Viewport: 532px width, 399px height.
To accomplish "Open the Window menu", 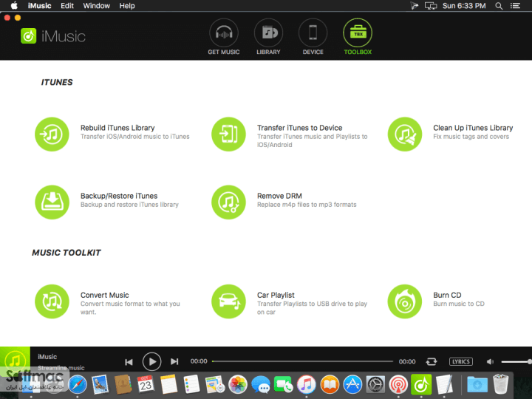I will pos(96,6).
